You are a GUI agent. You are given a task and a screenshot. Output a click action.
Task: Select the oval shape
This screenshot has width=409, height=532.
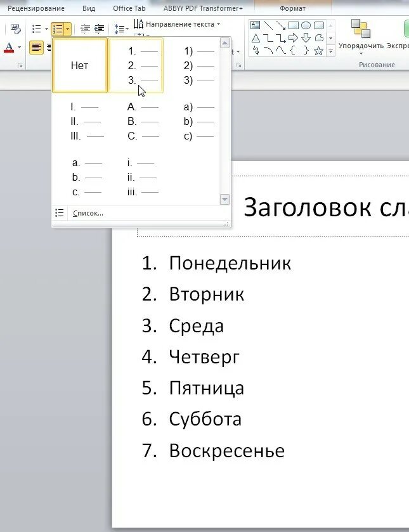[306, 25]
